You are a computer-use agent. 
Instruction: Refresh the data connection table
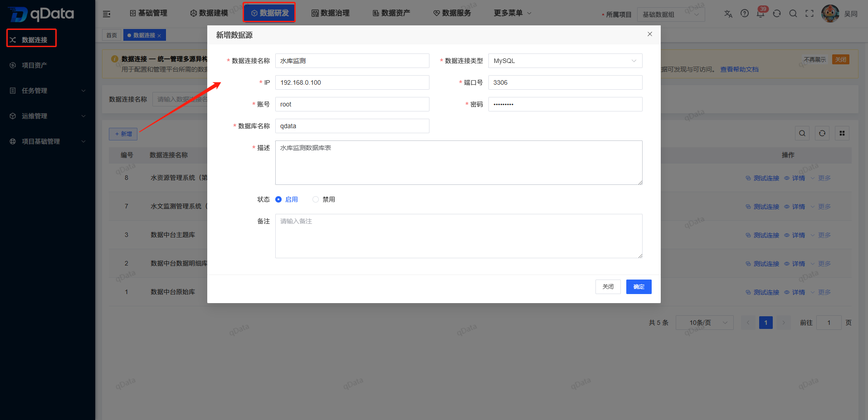pos(822,133)
